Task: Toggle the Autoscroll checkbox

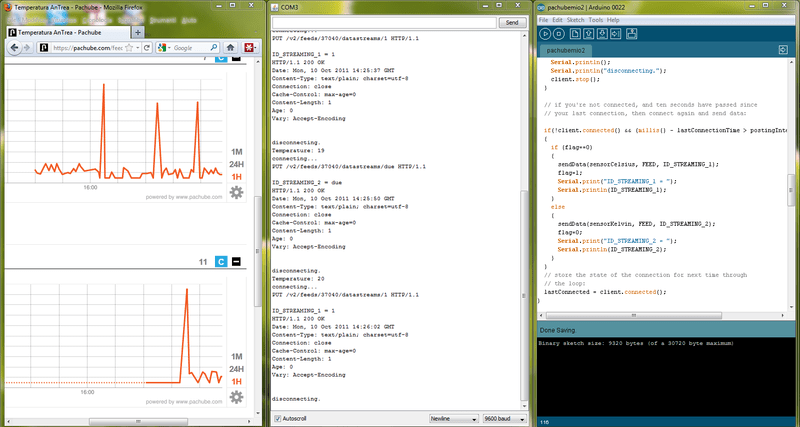Action: [277, 418]
